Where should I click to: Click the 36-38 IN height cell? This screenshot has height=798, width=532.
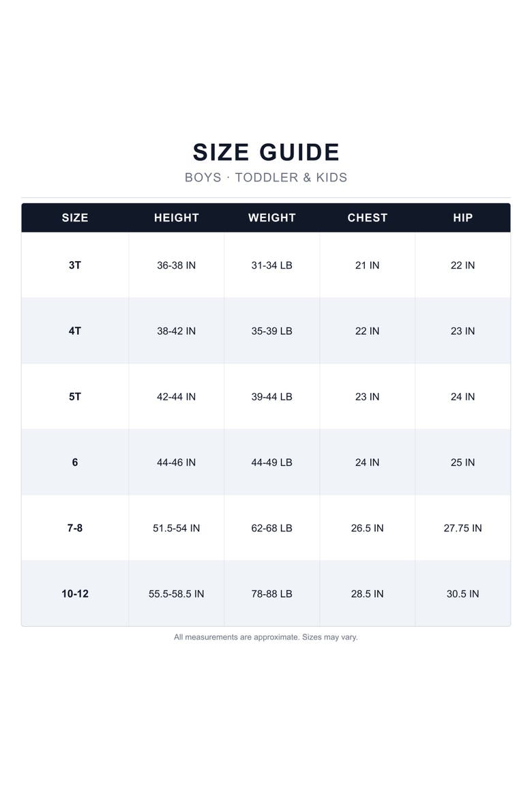click(x=176, y=265)
